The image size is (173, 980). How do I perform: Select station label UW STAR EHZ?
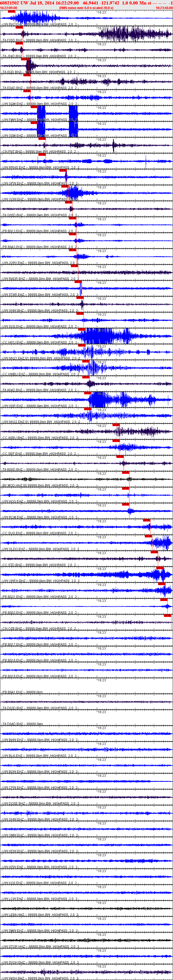pyautogui.click(x=14, y=295)
